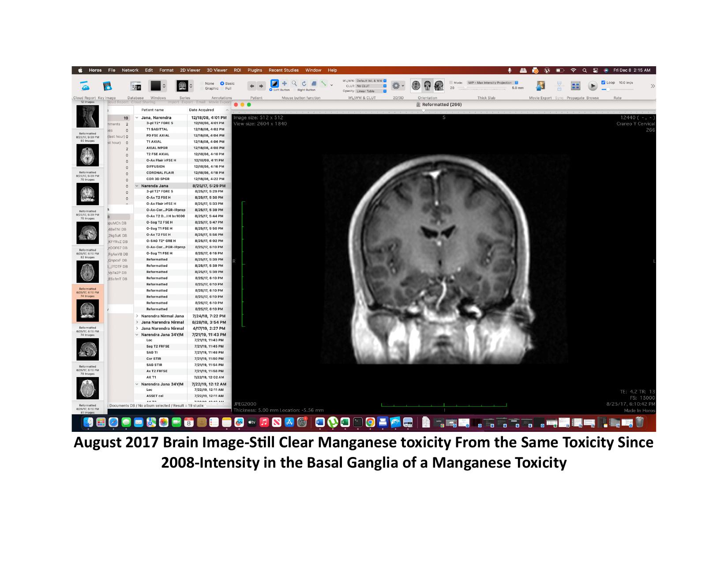The height and width of the screenshot is (563, 728).
Task: Select the zoom magnifier mouse tool
Action: (294, 83)
